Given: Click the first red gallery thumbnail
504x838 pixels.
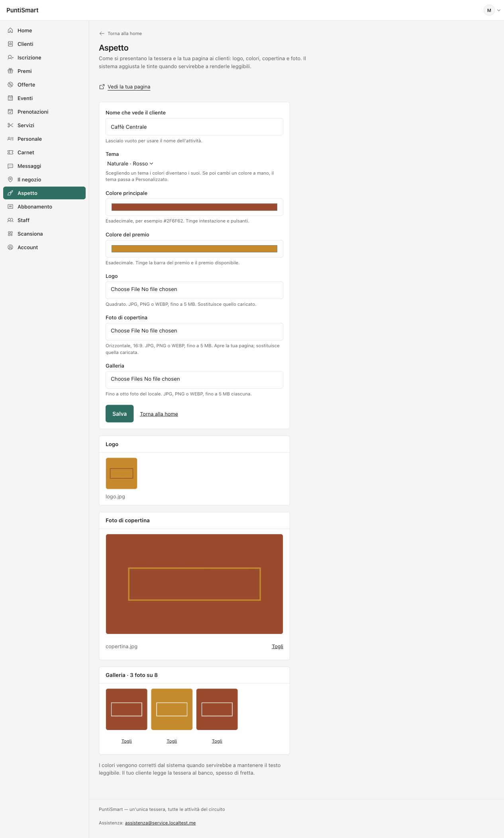Looking at the screenshot, I should click(127, 709).
